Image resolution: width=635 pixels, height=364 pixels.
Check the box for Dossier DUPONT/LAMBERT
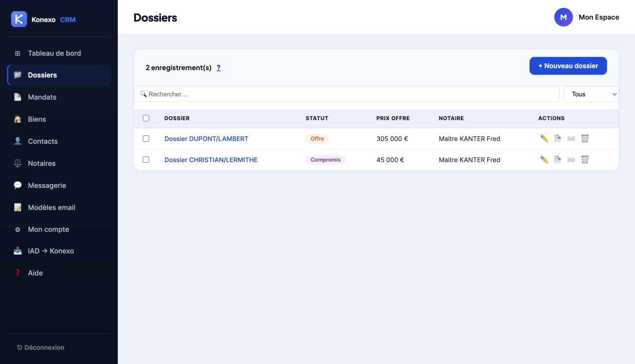146,139
